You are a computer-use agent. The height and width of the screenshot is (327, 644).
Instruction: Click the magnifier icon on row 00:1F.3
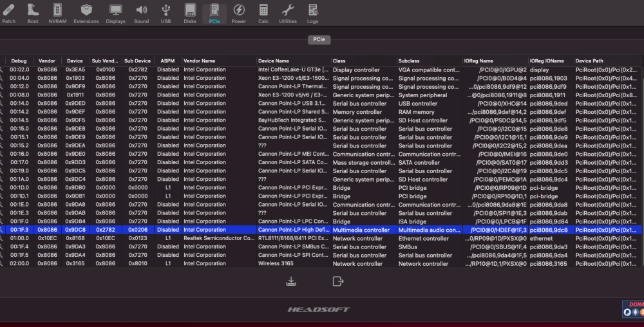point(2,230)
